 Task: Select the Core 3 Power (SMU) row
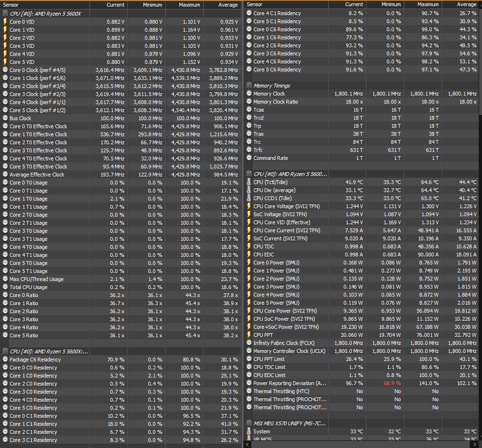pyautogui.click(x=362, y=287)
